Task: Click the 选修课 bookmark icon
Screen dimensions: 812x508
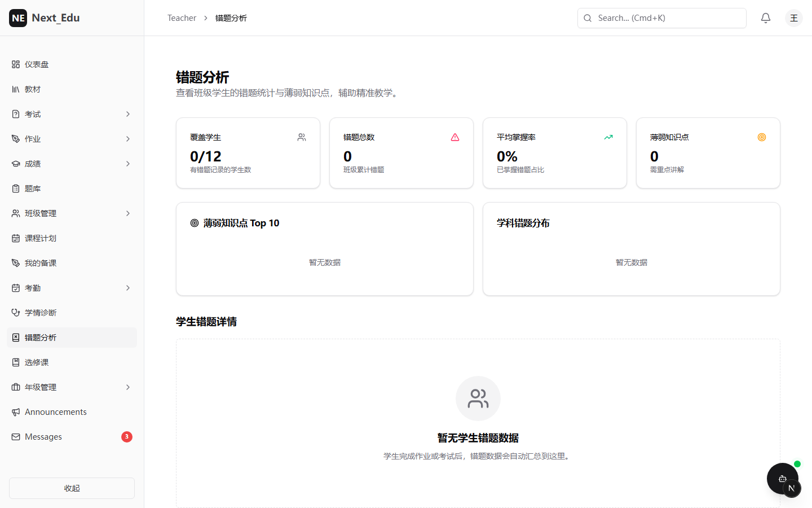Action: [x=16, y=362]
